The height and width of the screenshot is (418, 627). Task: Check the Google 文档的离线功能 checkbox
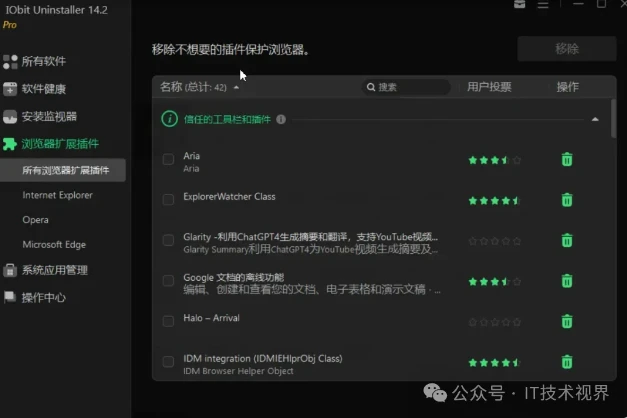[x=168, y=280]
